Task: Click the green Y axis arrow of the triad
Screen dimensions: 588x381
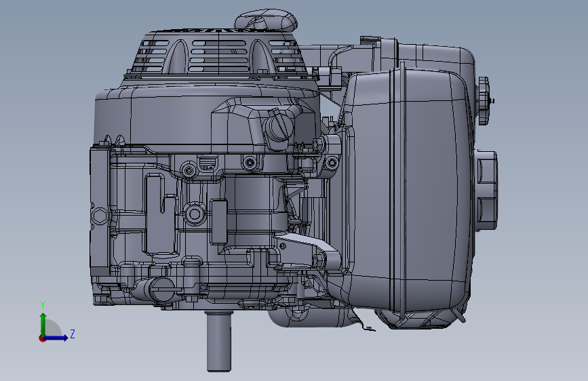Action: (43, 324)
